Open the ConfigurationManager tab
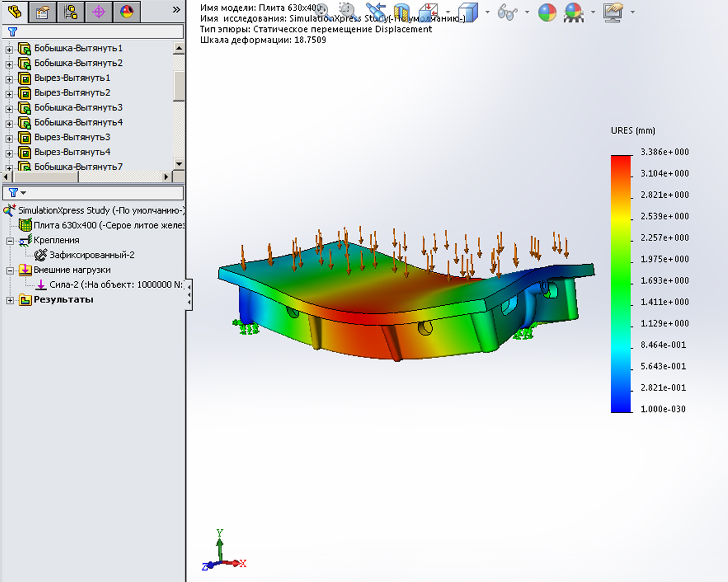Screen dimensions: 728x582 [x=71, y=11]
